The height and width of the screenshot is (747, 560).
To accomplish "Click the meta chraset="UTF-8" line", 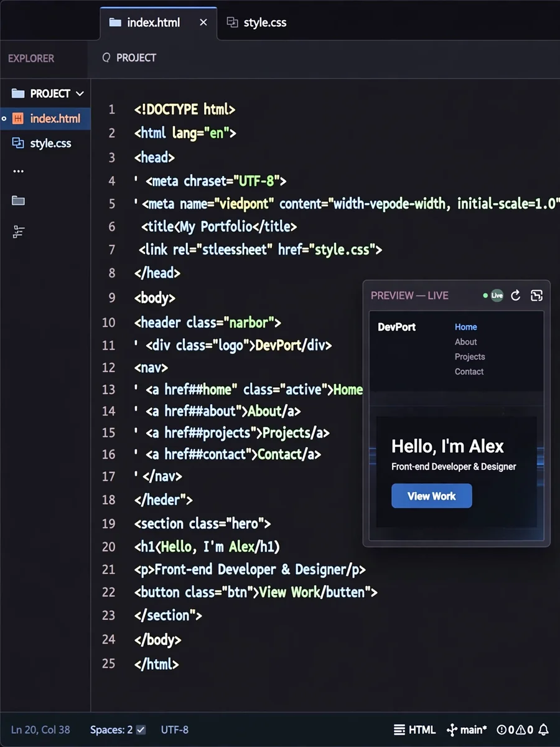I will [x=210, y=181].
